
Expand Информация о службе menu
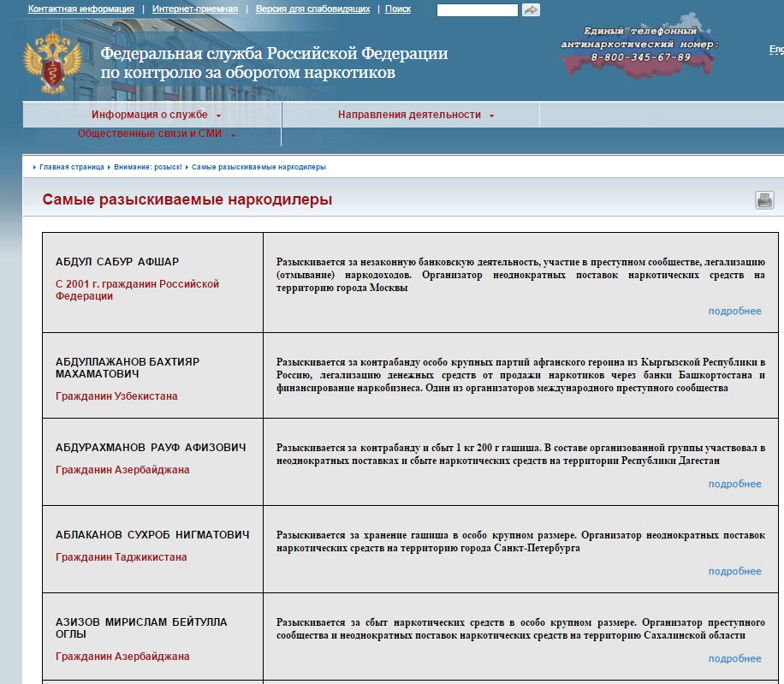[156, 115]
